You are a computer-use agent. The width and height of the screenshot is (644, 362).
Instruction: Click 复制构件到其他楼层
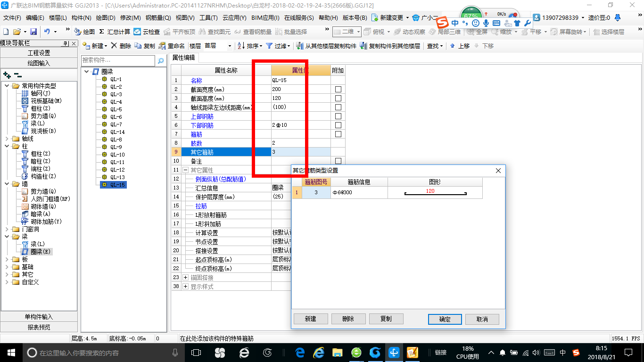pos(390,46)
